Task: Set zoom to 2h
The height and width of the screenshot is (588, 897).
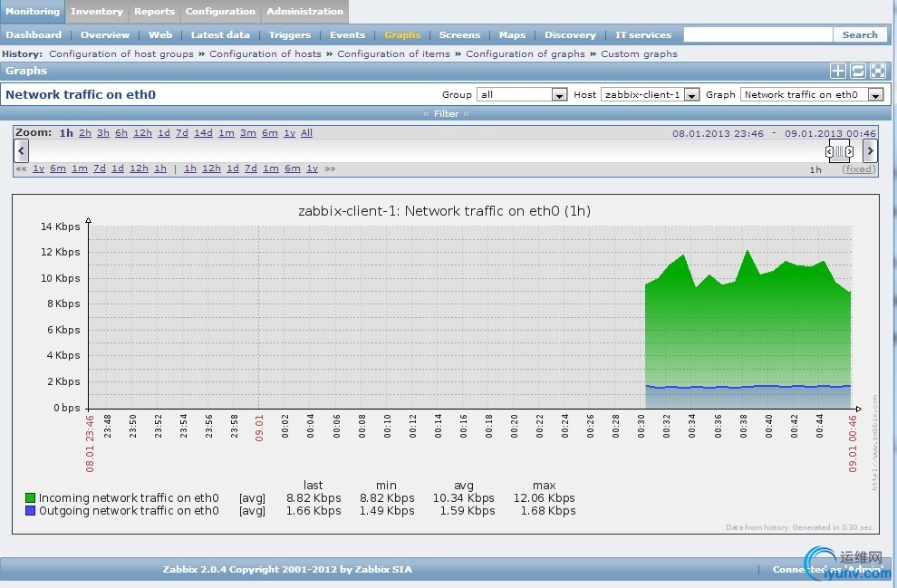Action: click(84, 132)
